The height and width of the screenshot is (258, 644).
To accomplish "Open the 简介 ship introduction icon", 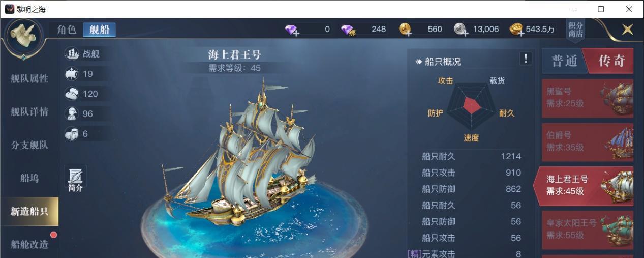I will point(75,179).
